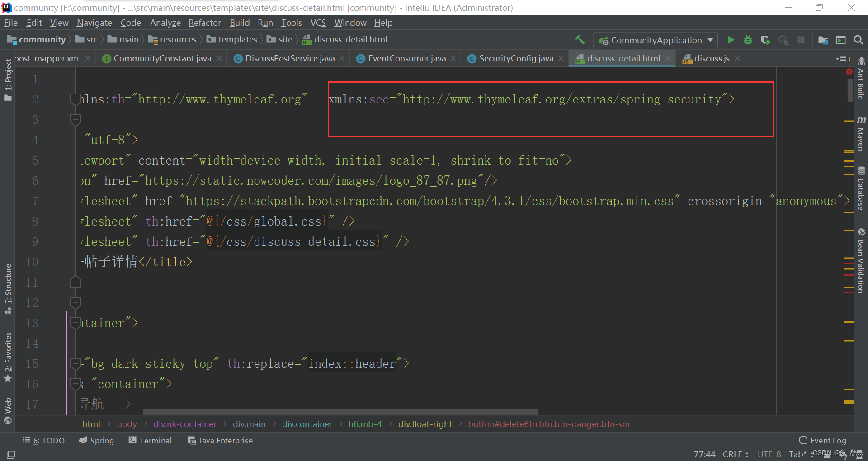Select button#deleteBtn in the HTML breadcrumb
The width and height of the screenshot is (868, 461).
(x=548, y=424)
